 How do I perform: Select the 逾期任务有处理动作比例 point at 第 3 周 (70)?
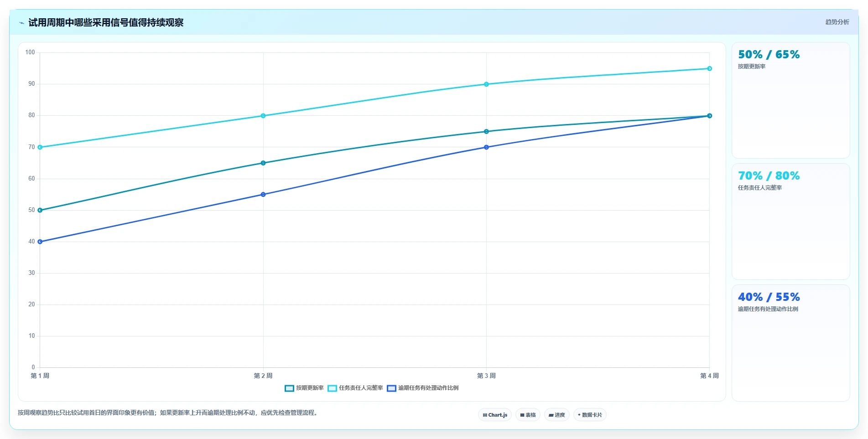pos(486,147)
